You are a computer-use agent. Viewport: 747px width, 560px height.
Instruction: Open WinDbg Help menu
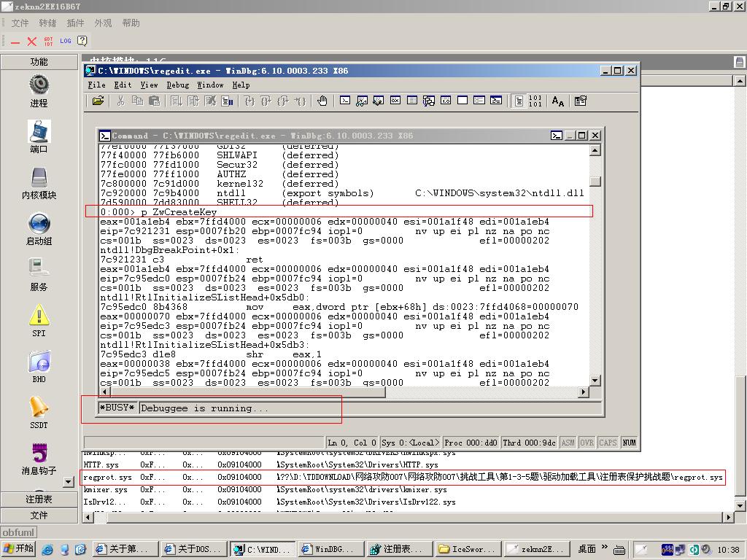click(x=241, y=85)
